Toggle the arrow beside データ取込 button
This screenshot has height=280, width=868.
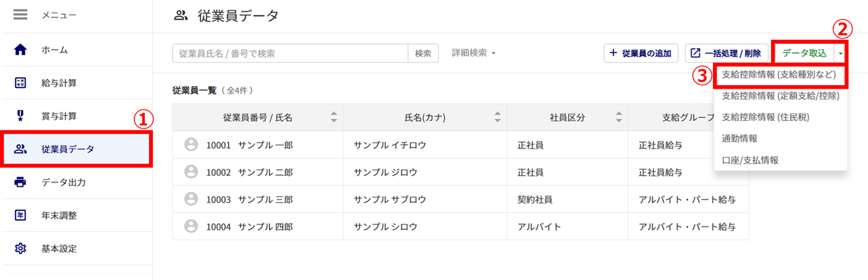(840, 53)
